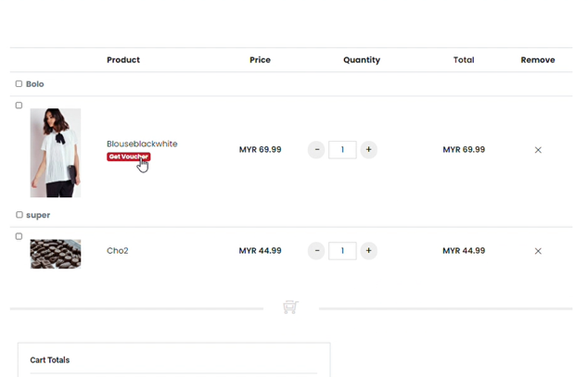Increase Cho2 quantity with plus button
Viewport: 588px width, 377px height.
click(368, 251)
